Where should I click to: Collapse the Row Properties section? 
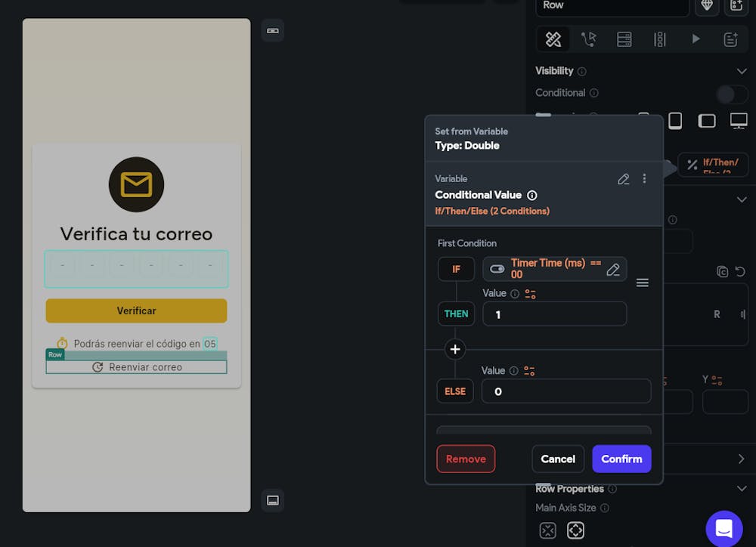742,489
